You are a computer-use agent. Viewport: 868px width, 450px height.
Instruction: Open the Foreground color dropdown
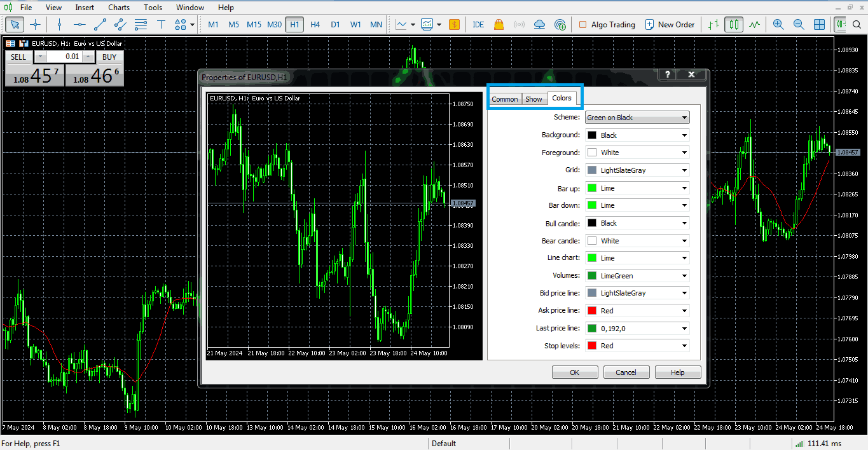(x=637, y=153)
